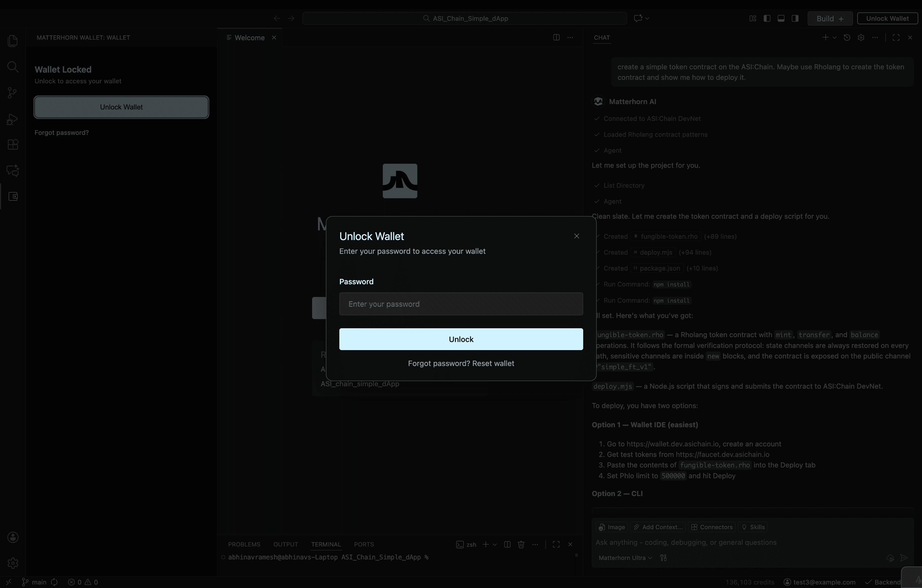Click the cloud send icon in chat
This screenshot has height=588, width=922.
890,558
